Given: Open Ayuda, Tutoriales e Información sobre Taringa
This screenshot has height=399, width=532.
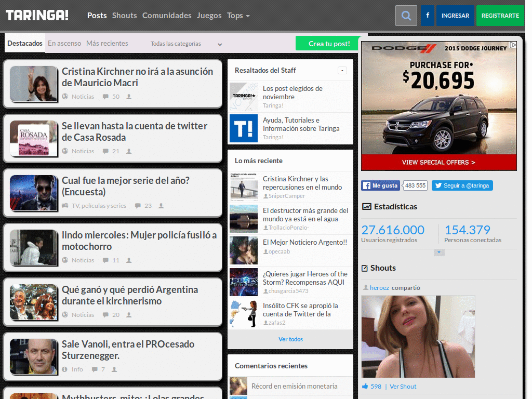Looking at the screenshot, I should (301, 124).
